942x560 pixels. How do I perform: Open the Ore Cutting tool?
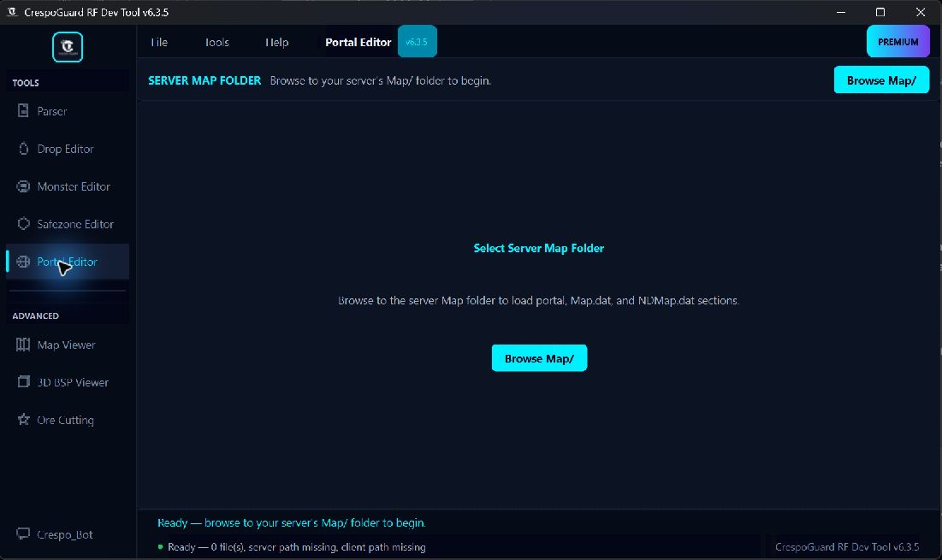pos(68,420)
